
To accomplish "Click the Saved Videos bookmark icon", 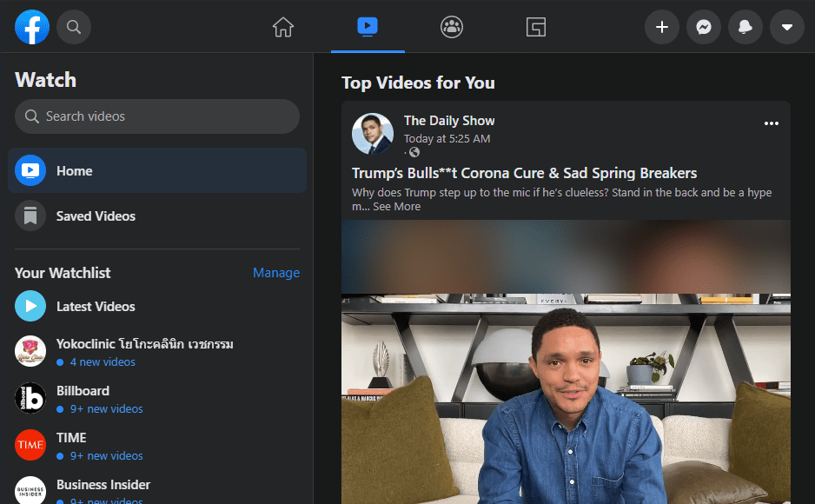I will [30, 216].
